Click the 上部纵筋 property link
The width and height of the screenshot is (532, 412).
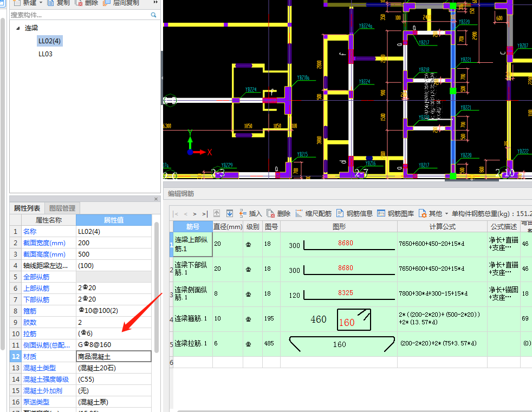pyautogui.click(x=36, y=288)
